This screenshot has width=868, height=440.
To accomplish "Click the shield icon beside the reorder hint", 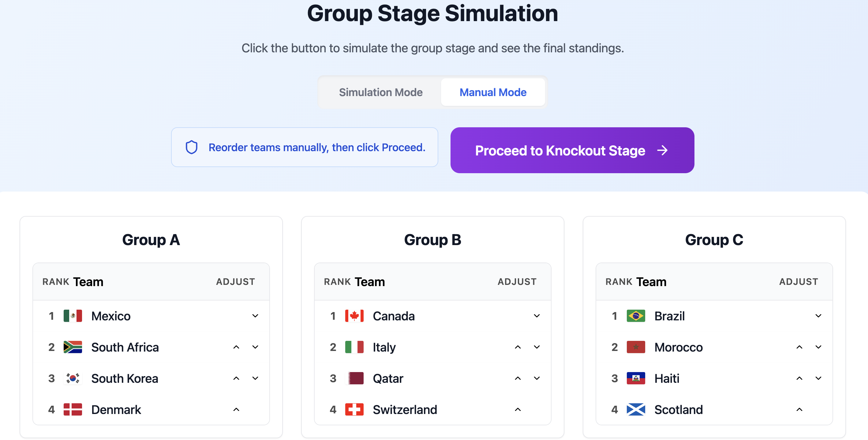I will click(191, 147).
